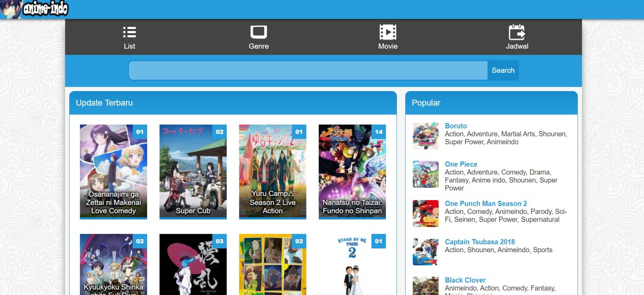Open the Stand By Me 2 poster
Image resolution: width=644 pixels, height=295 pixels.
click(352, 264)
